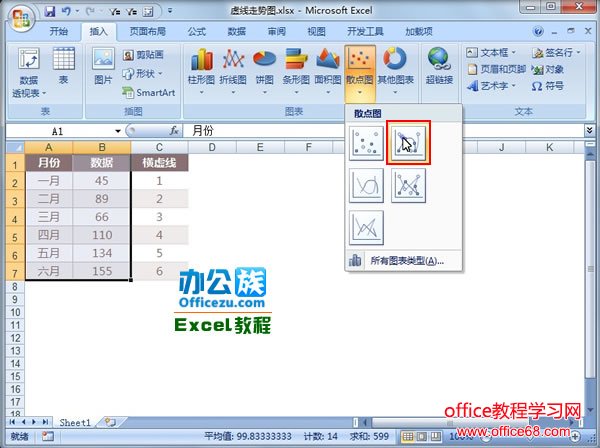Switch to Page Layout view in status bar
The height and width of the screenshot is (448, 600).
(422, 436)
